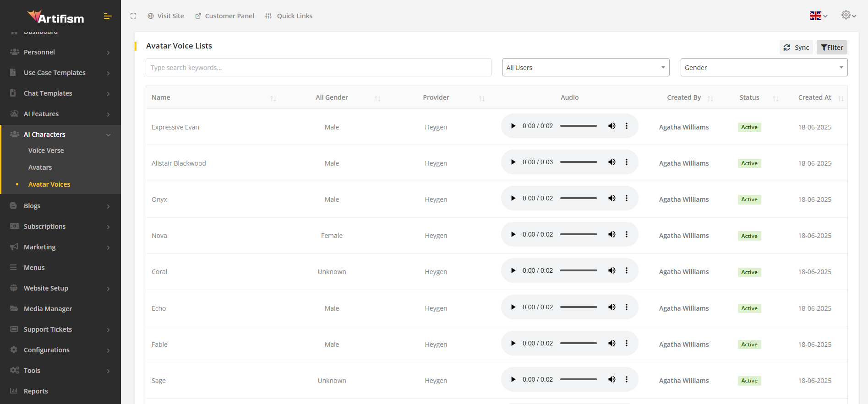This screenshot has width=868, height=404.
Task: Mute the Sage audio player
Action: coord(611,380)
